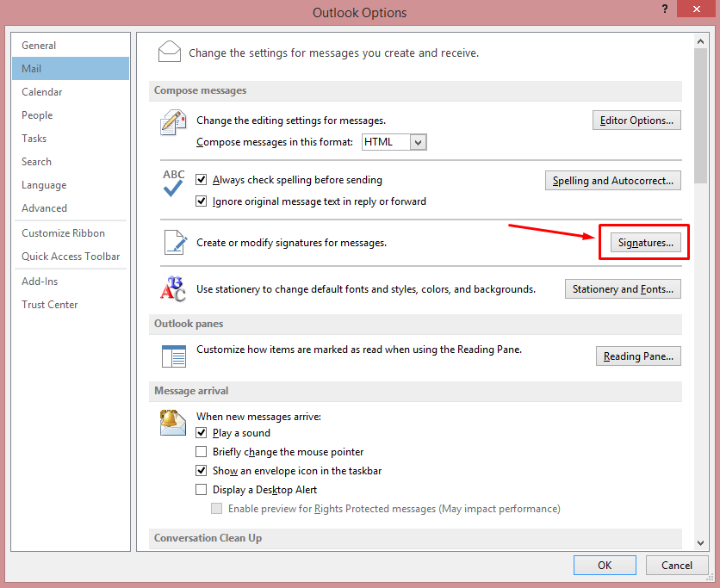This screenshot has height=588, width=720.
Task: Enable Display a Desktop Alert
Action: 202,490
